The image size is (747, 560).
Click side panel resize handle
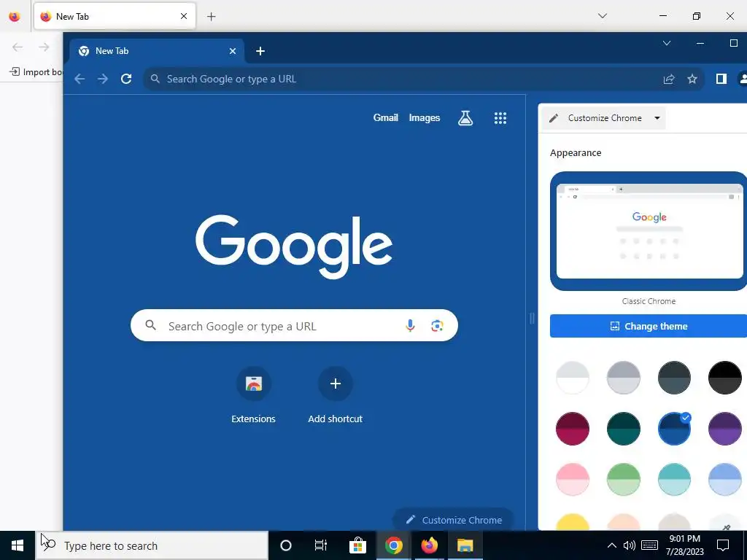point(532,318)
